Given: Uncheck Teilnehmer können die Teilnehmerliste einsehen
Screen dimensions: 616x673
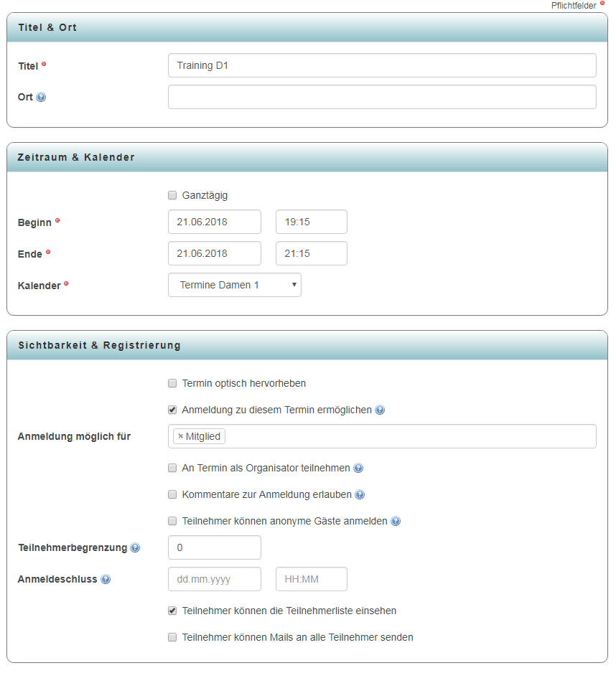Looking at the screenshot, I should point(172,611).
